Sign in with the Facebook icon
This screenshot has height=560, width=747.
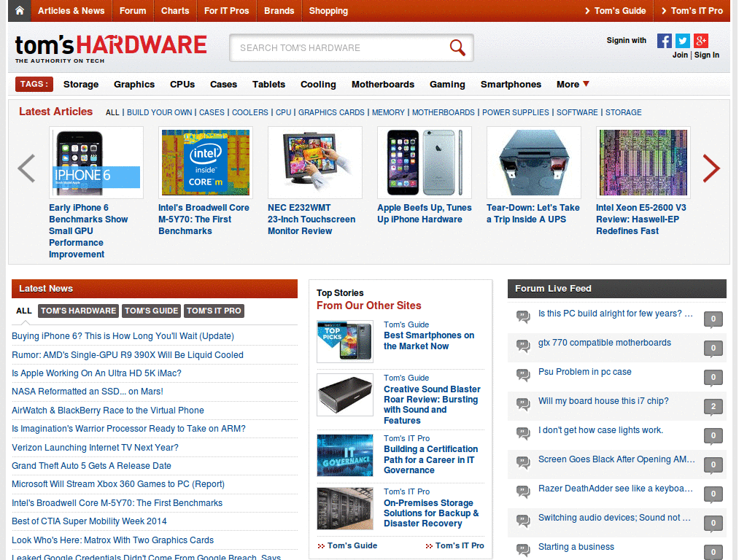pos(665,41)
